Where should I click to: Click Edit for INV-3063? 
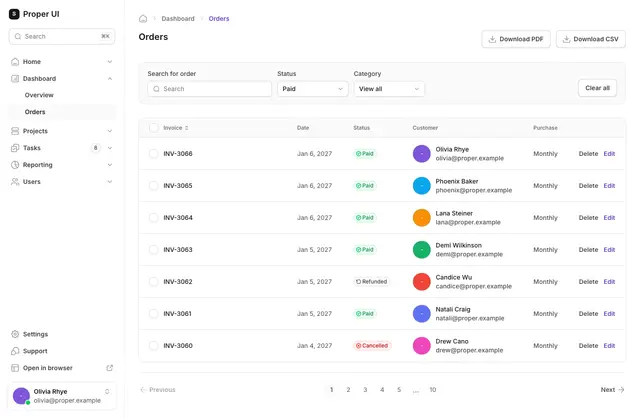[609, 250]
